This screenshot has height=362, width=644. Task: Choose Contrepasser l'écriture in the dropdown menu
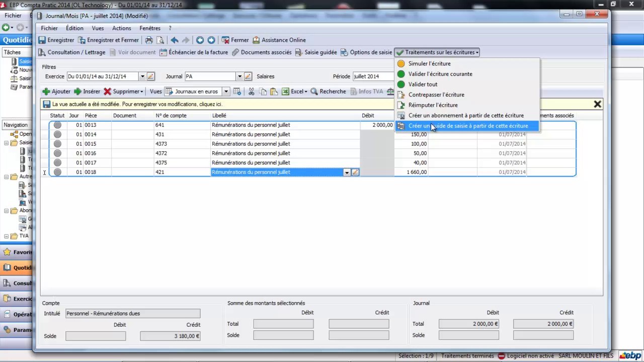pyautogui.click(x=436, y=95)
